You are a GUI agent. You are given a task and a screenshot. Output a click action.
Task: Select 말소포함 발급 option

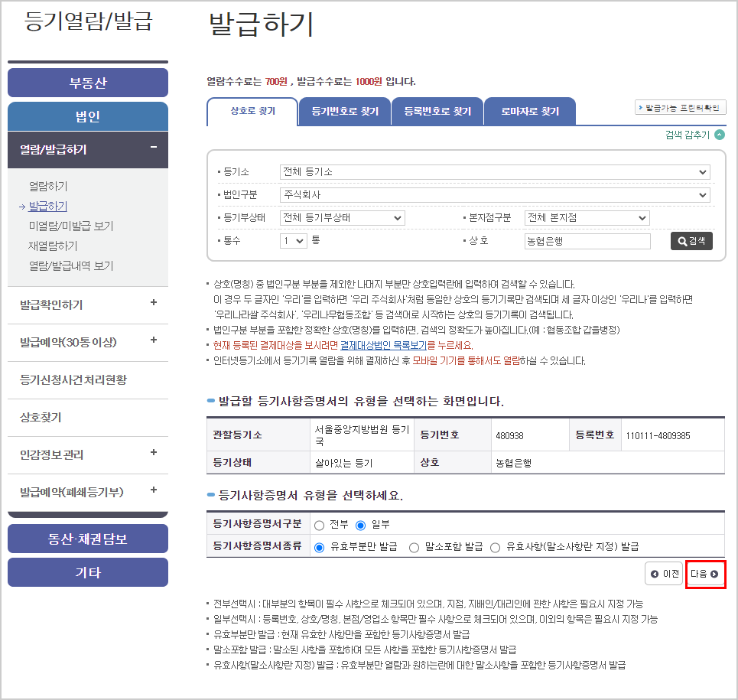[415, 545]
